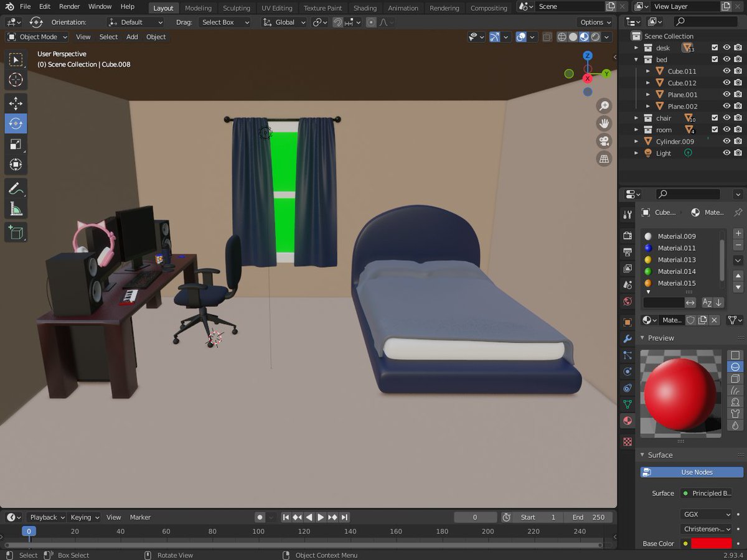
Task: Activate the Scale tool
Action: click(16, 144)
